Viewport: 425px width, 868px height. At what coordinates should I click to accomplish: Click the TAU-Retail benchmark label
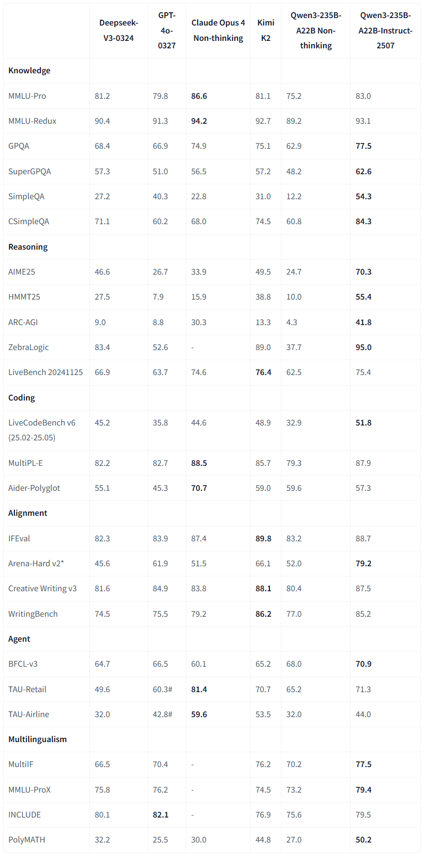pyautogui.click(x=28, y=690)
